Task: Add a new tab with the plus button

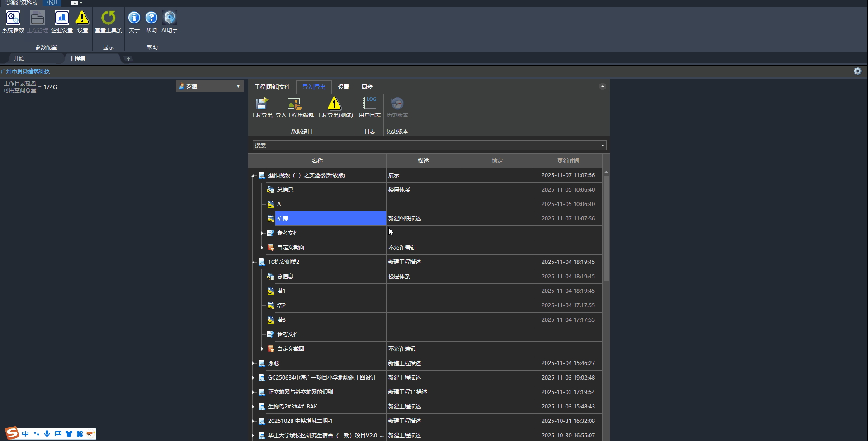Action: pos(128,59)
